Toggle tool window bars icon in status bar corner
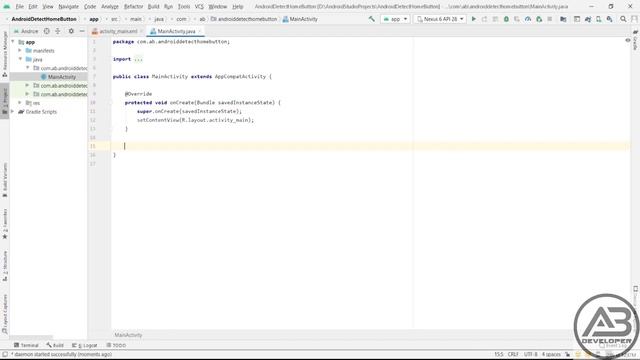The width and height of the screenshot is (640, 360). (x=4, y=354)
